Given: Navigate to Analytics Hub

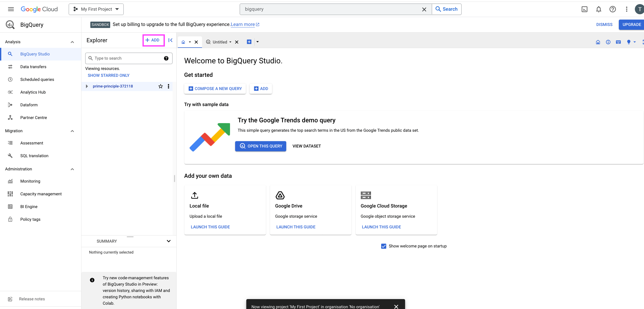Looking at the screenshot, I should pyautogui.click(x=41, y=92).
